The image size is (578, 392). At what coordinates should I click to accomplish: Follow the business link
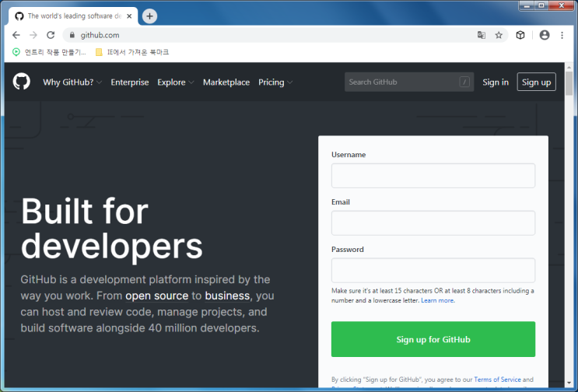point(227,296)
